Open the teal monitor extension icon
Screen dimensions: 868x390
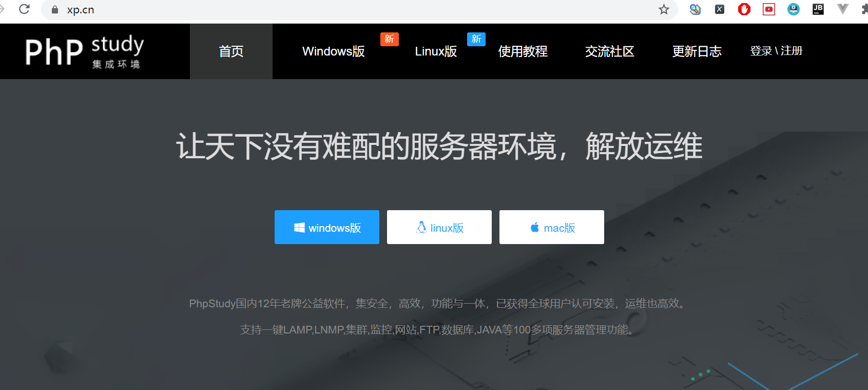click(x=793, y=9)
